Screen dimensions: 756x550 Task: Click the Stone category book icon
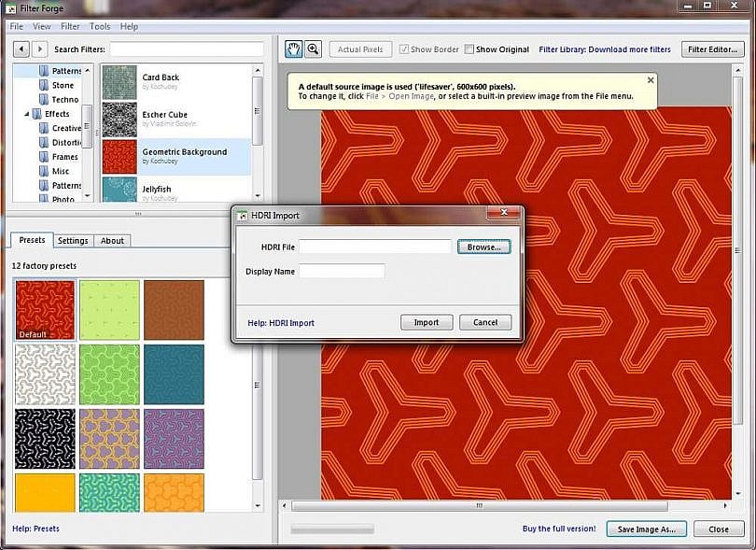[x=44, y=85]
